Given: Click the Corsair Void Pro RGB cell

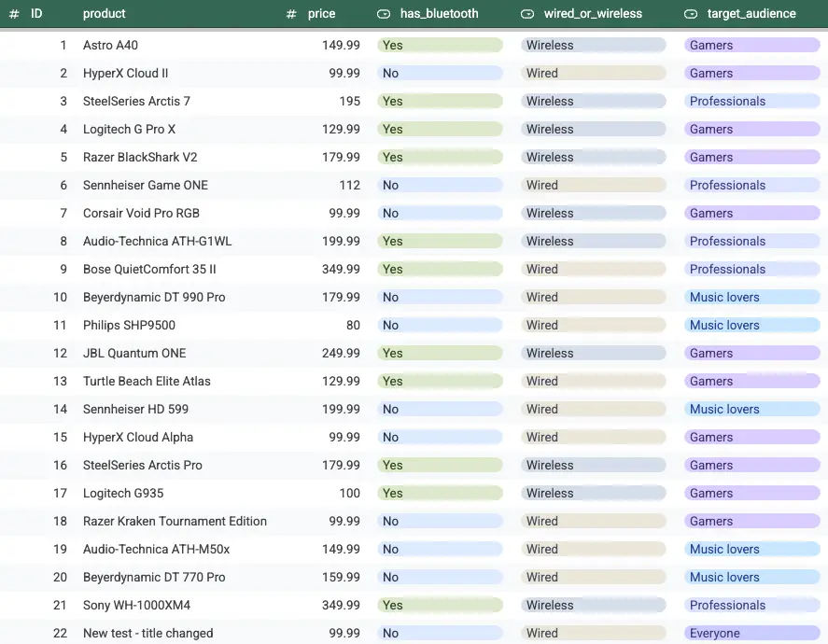Looking at the screenshot, I should [141, 213].
